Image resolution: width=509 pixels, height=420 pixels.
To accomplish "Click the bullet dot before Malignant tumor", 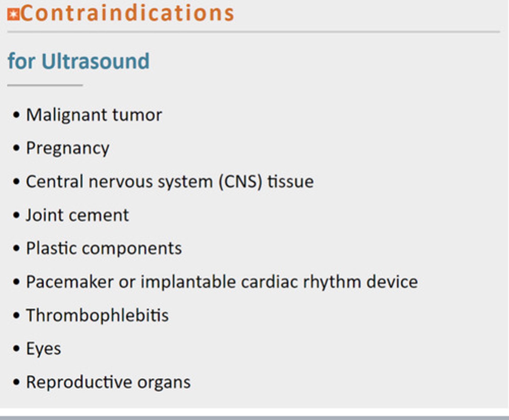I will tap(16, 115).
